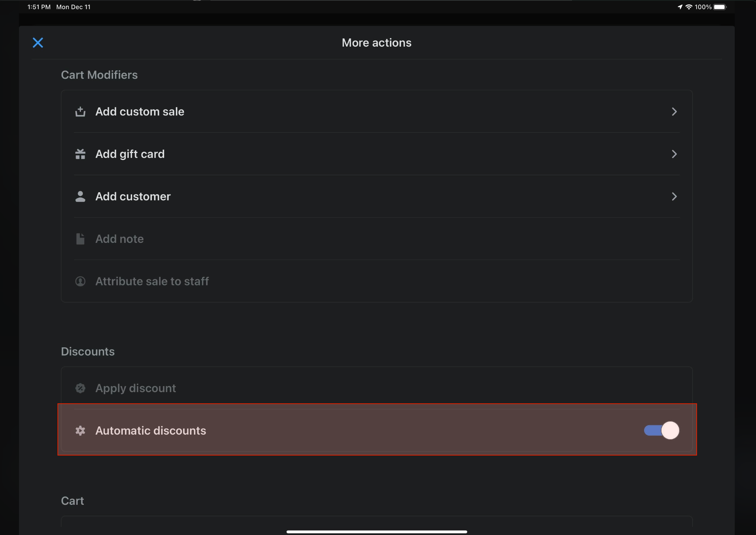Tap the Automatic discounts label

point(150,431)
